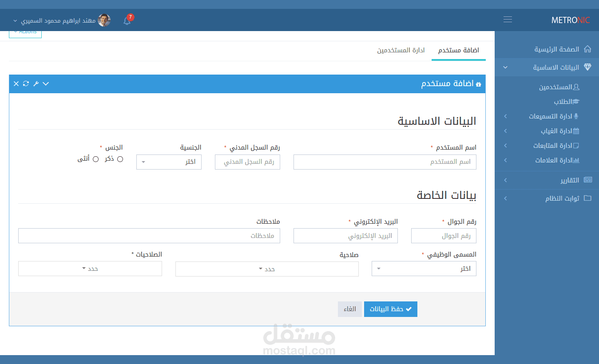The width and height of the screenshot is (599, 364).
Task: Open the صلاحية multiselect dropdown
Action: [267, 269]
